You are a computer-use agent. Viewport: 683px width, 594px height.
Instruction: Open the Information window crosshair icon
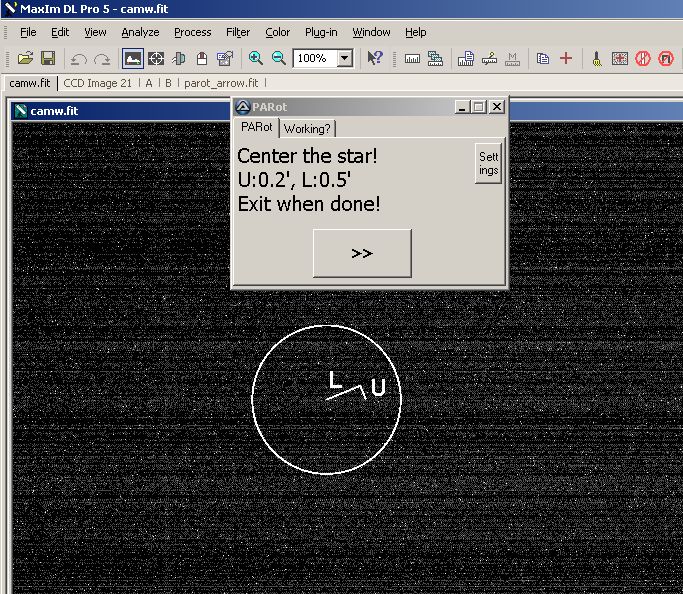(x=156, y=58)
